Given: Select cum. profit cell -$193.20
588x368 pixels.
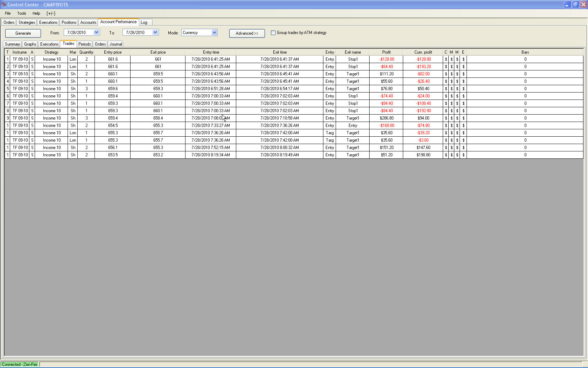Looking at the screenshot, I should pyautogui.click(x=423, y=67).
